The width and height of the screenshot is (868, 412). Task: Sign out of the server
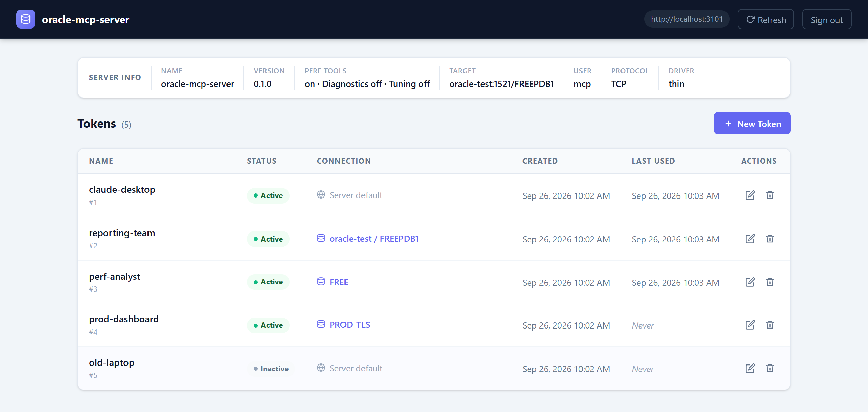click(827, 19)
